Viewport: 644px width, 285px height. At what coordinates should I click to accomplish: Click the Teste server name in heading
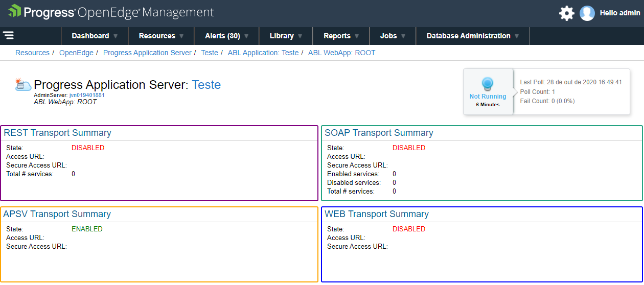point(206,85)
